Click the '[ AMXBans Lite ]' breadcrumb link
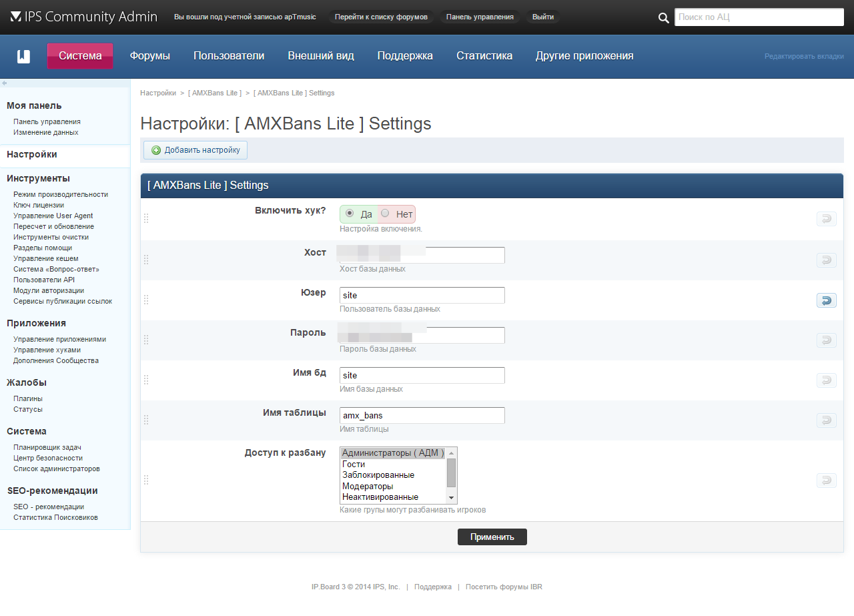Viewport: 854px width, 616px height. [215, 93]
